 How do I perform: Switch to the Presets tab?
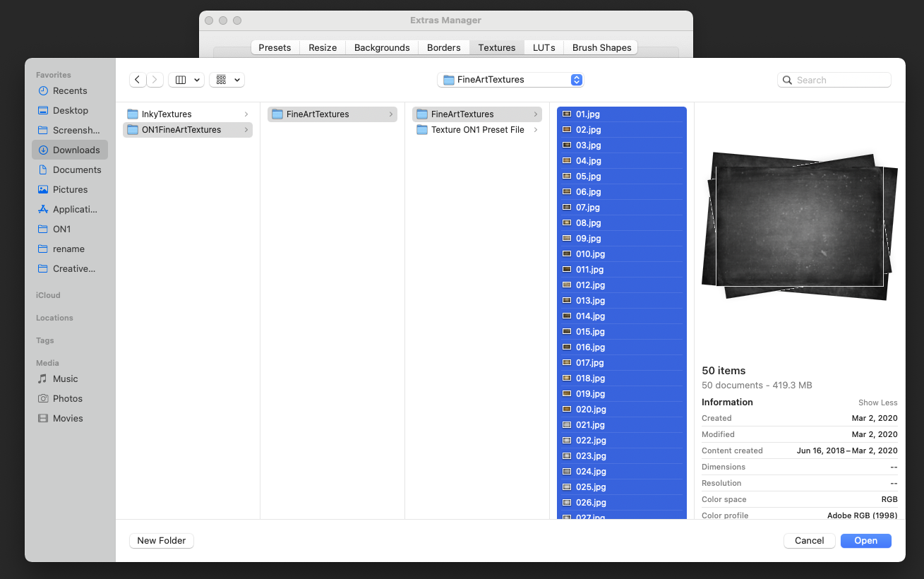(275, 47)
